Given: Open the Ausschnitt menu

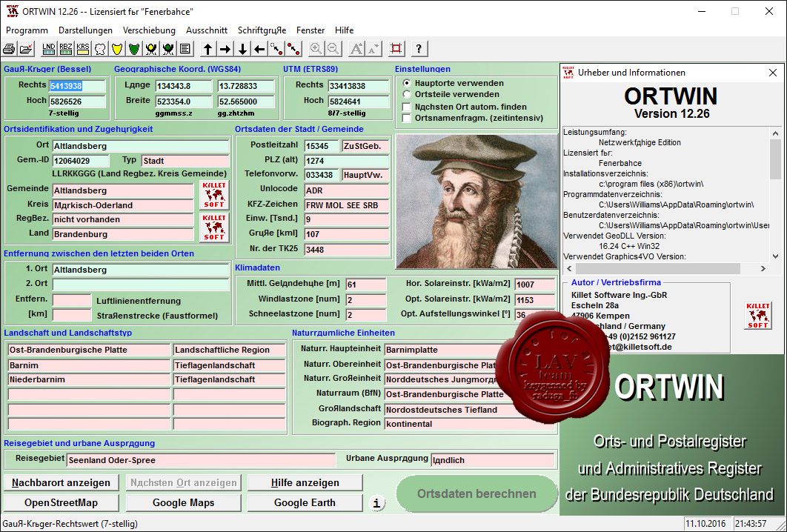Looking at the screenshot, I should point(207,30).
